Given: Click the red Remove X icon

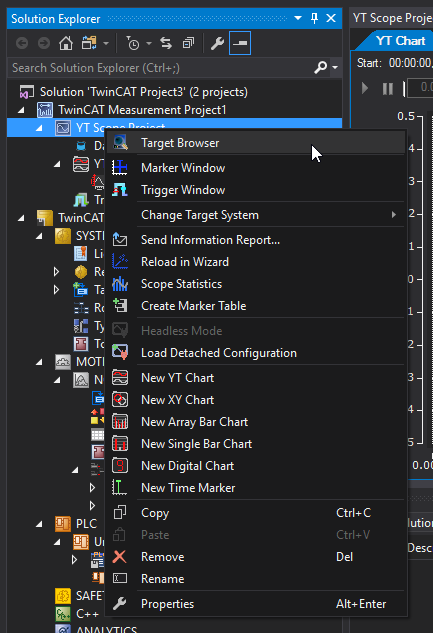Looking at the screenshot, I should 119,557.
